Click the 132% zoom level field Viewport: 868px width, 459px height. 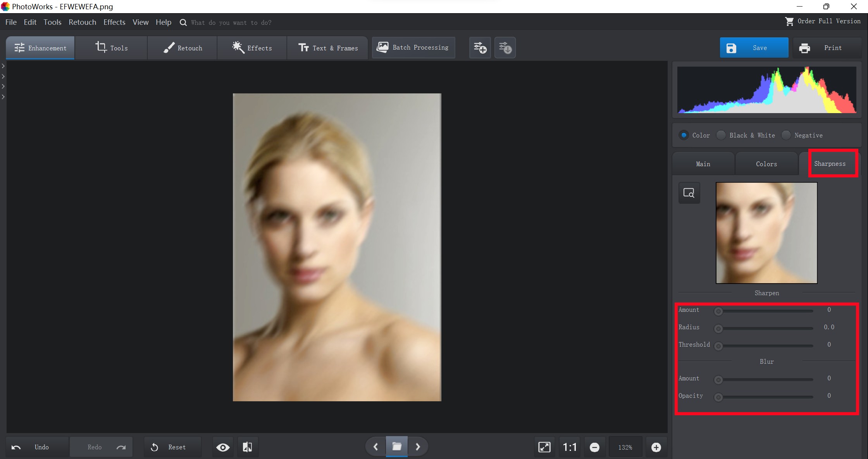click(x=625, y=447)
